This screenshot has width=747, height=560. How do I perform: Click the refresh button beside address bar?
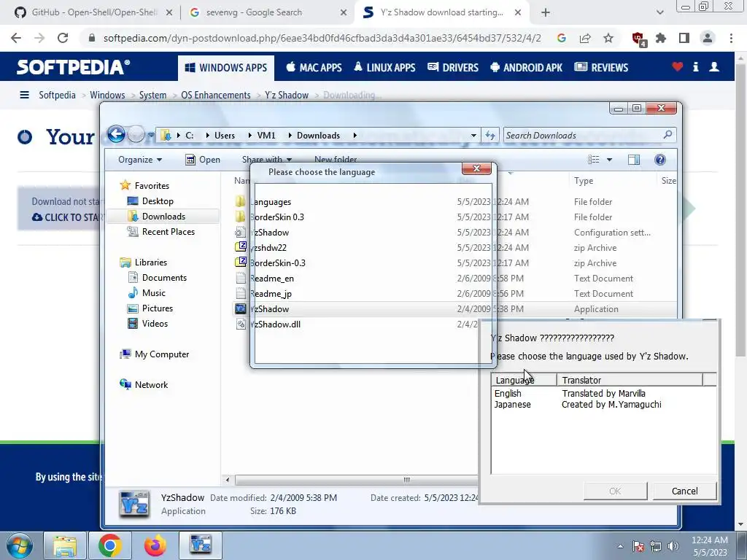[x=490, y=135]
